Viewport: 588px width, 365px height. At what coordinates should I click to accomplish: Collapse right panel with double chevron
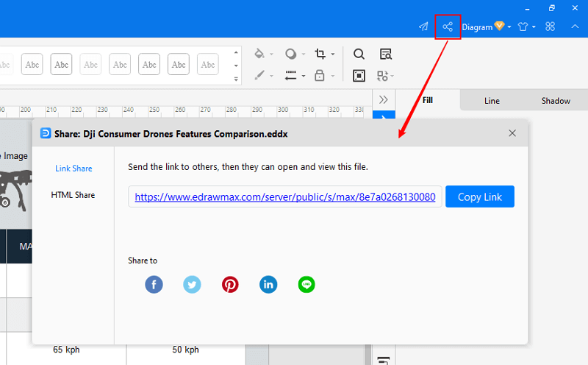[383, 100]
